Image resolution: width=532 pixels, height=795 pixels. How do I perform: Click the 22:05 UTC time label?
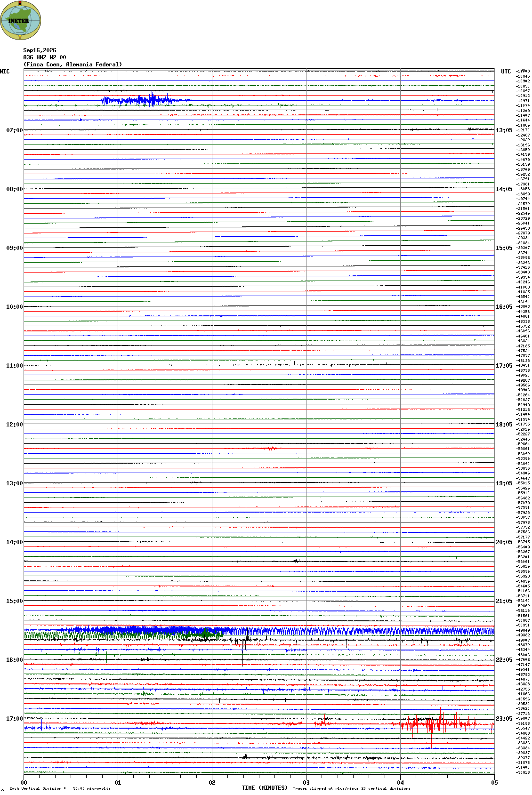click(x=504, y=660)
